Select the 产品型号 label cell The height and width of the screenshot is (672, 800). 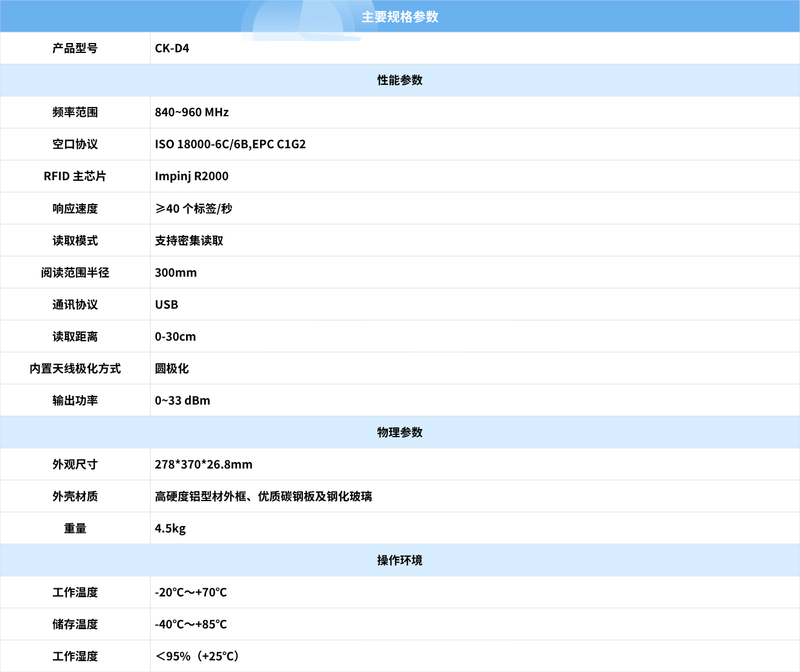[x=75, y=48]
